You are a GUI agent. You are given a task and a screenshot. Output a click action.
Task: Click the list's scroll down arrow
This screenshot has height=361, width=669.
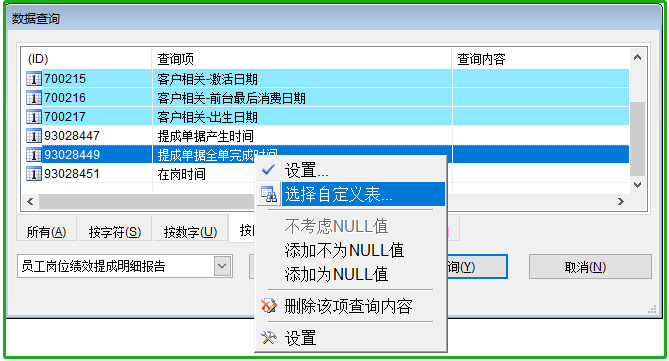pos(637,185)
